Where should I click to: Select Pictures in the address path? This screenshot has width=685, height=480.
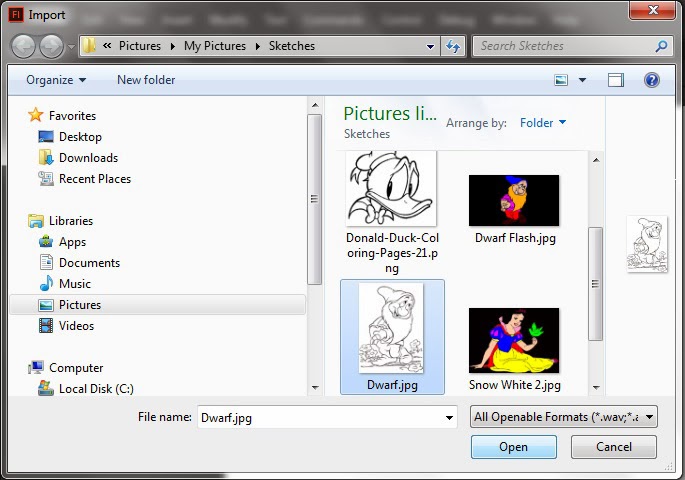(140, 46)
